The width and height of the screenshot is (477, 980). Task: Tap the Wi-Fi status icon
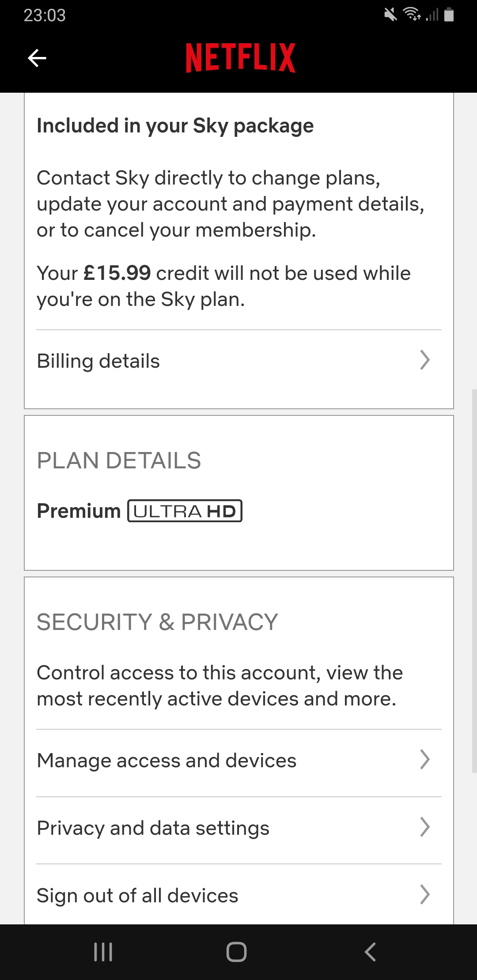[411, 16]
